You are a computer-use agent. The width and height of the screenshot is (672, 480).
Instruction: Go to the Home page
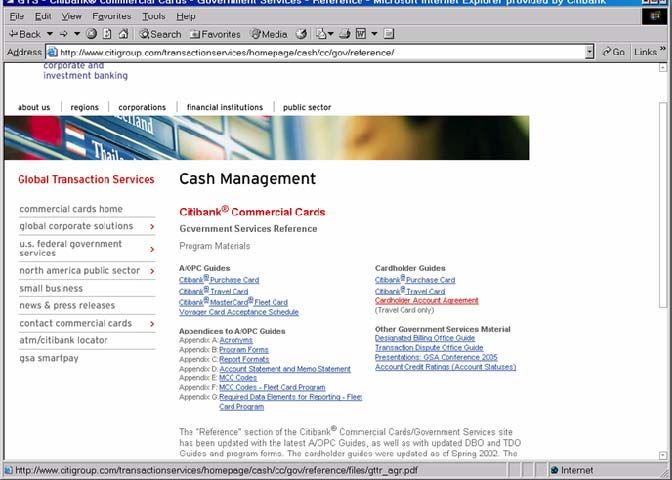pos(123,34)
